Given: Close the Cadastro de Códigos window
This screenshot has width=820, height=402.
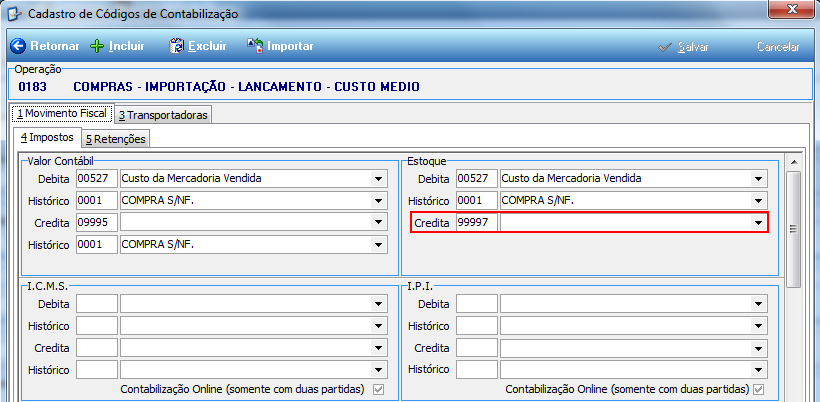Looking at the screenshot, I should coord(793,8).
